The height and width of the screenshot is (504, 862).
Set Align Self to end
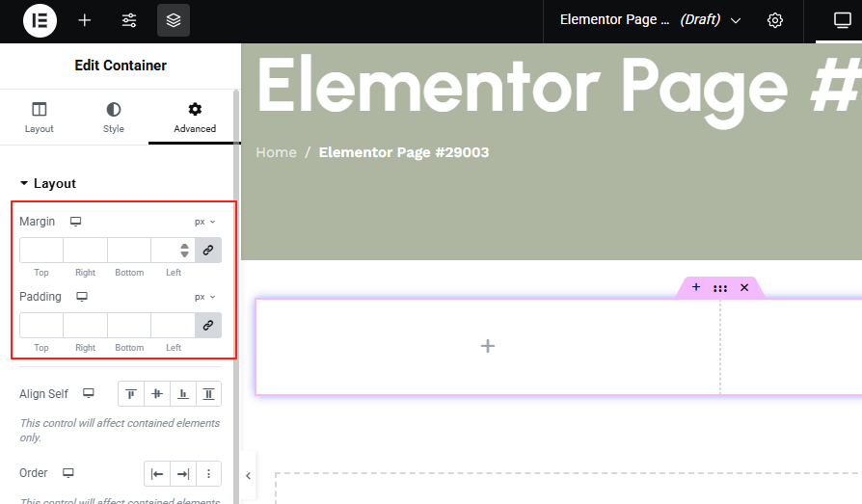pyautogui.click(x=183, y=393)
